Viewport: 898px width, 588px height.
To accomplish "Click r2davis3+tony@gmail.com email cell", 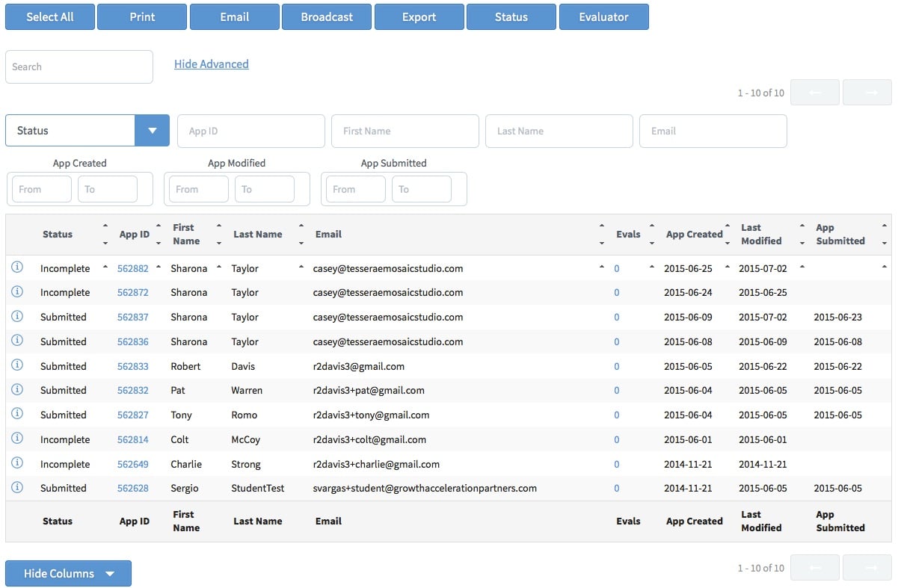I will (x=372, y=415).
